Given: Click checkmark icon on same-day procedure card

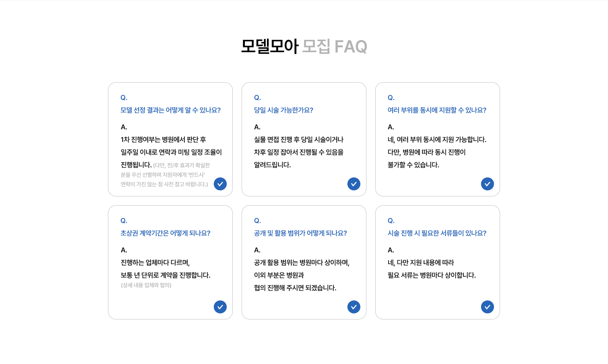Looking at the screenshot, I should pos(354,184).
